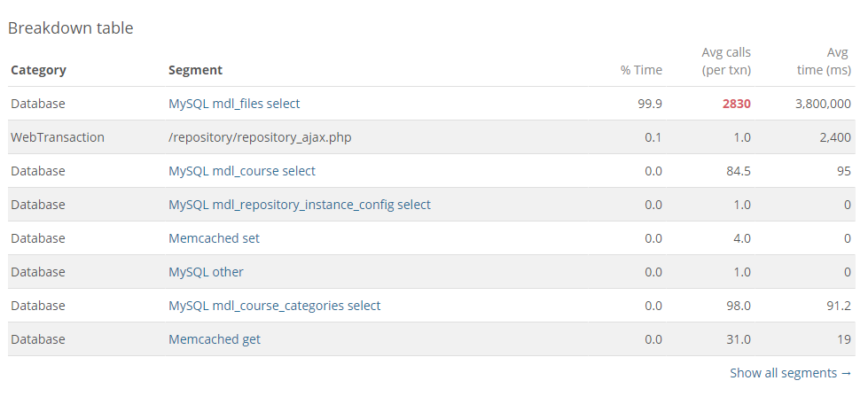Viewport: 868px width, 404px height.
Task: Open MySQL mdl_course_categories select link
Action: click(x=275, y=306)
